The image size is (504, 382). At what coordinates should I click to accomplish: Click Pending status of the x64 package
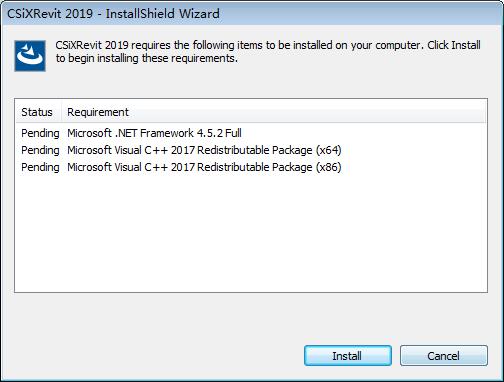click(40, 150)
